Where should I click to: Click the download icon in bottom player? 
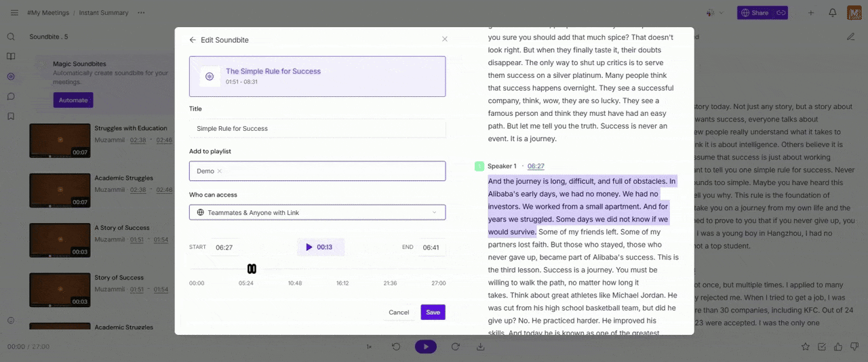tap(481, 346)
